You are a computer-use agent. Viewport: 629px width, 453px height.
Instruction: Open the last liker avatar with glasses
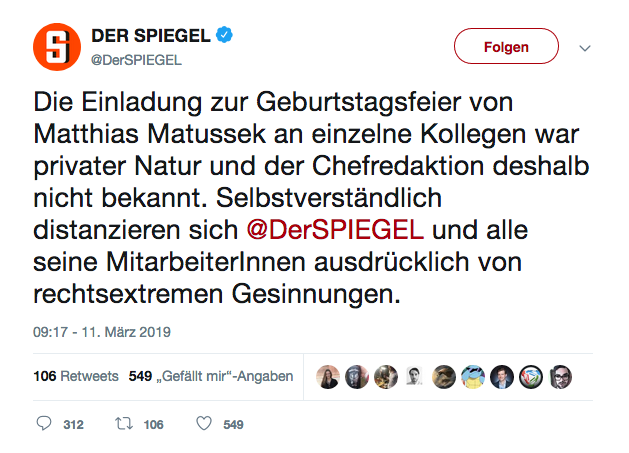[x=561, y=377]
